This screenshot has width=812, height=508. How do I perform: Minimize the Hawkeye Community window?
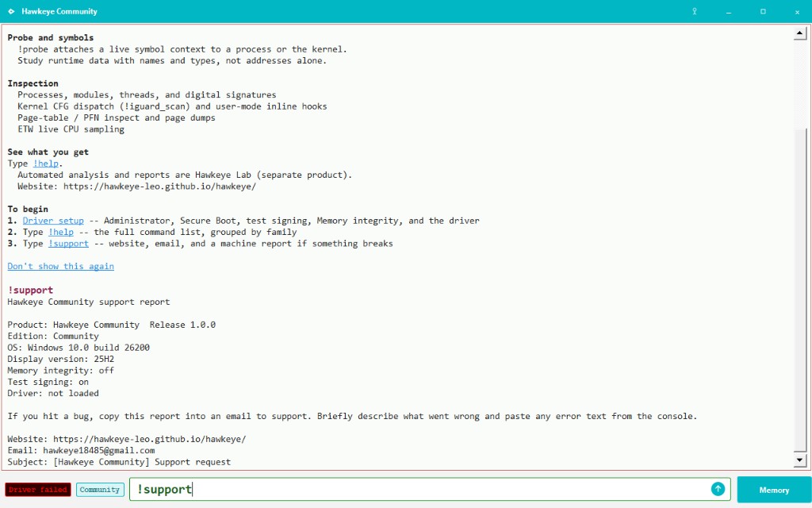point(729,11)
